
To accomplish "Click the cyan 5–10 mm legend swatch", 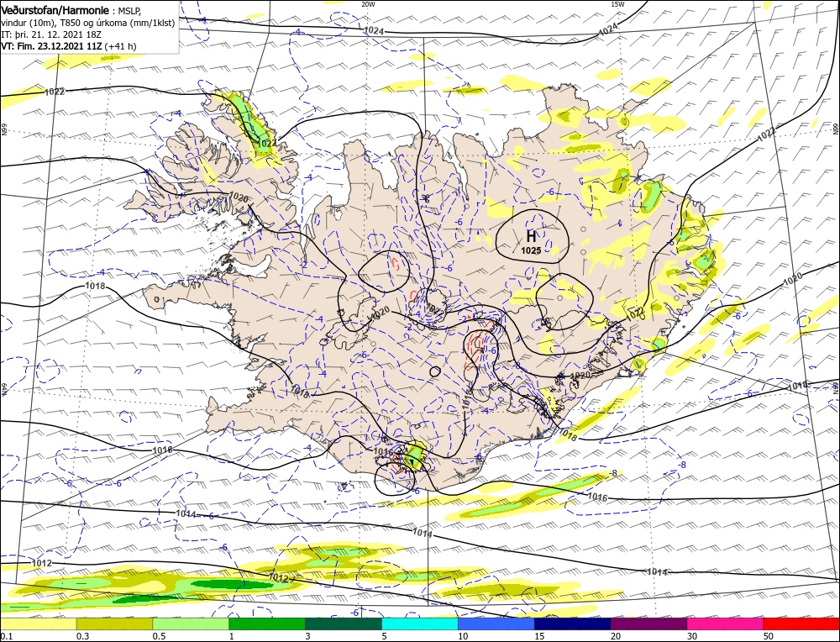I will pyautogui.click(x=420, y=624).
